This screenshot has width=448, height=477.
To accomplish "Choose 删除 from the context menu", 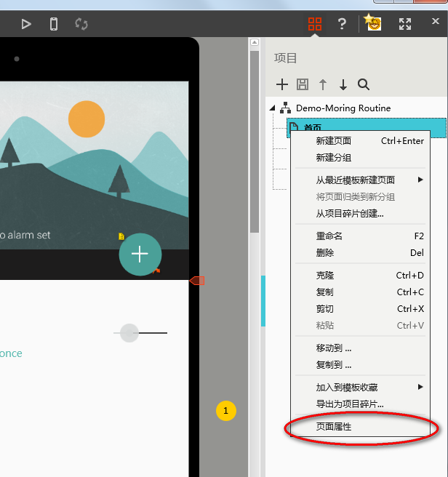I will pyautogui.click(x=360, y=253).
